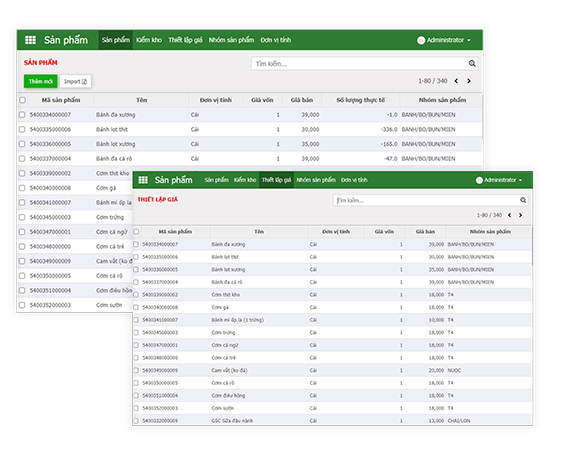Image resolution: width=570 pixels, height=458 pixels.
Task: Open Sản phẩm tab in front window
Action: (x=216, y=180)
